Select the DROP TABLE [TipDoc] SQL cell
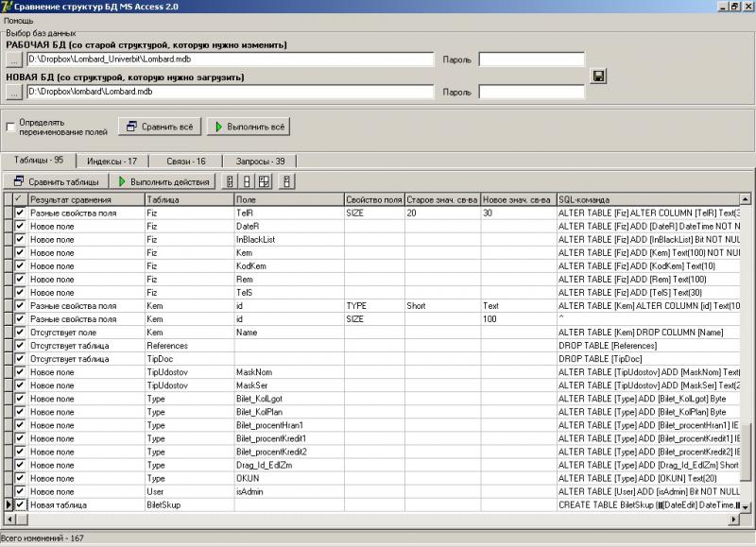756x547 pixels. pos(648,359)
